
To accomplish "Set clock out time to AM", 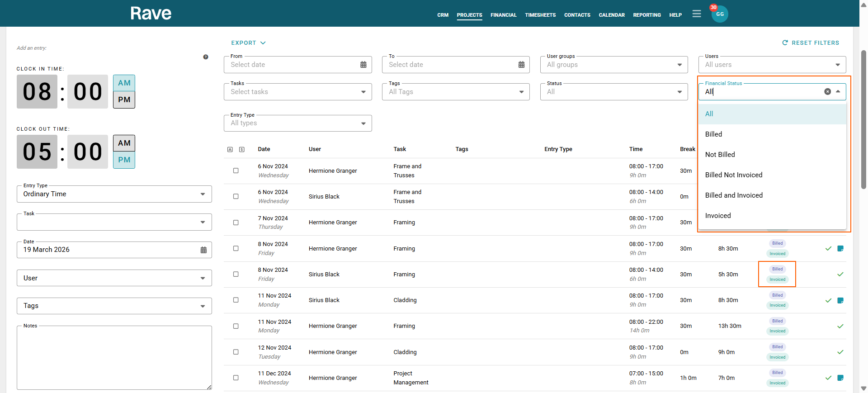I will click(x=124, y=143).
